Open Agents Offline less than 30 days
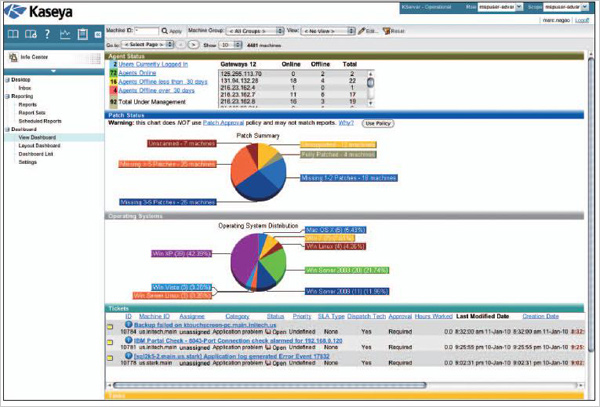600x407 pixels. (x=163, y=81)
